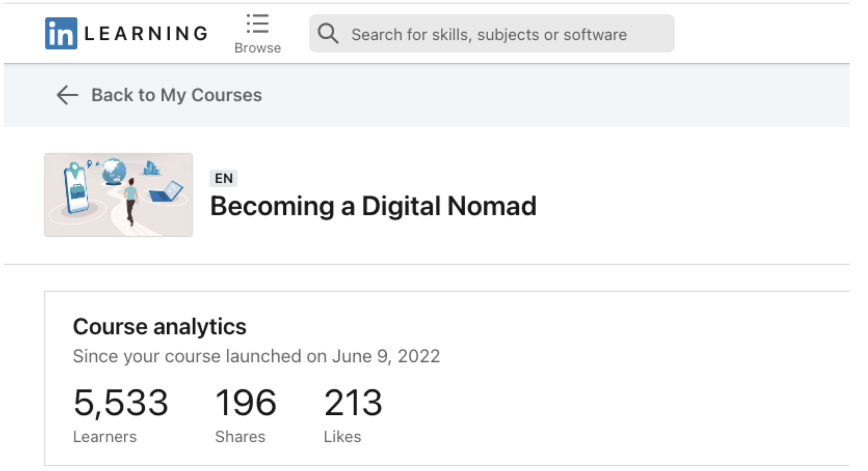This screenshot has height=471, width=868.
Task: Click the course launch date text
Action: click(x=256, y=356)
